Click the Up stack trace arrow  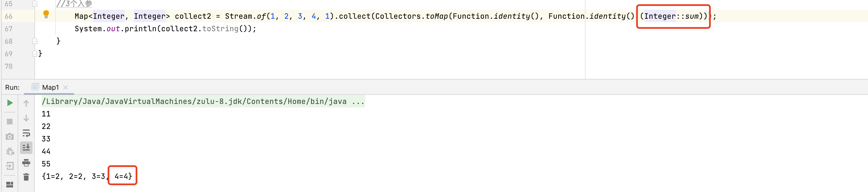click(x=26, y=104)
